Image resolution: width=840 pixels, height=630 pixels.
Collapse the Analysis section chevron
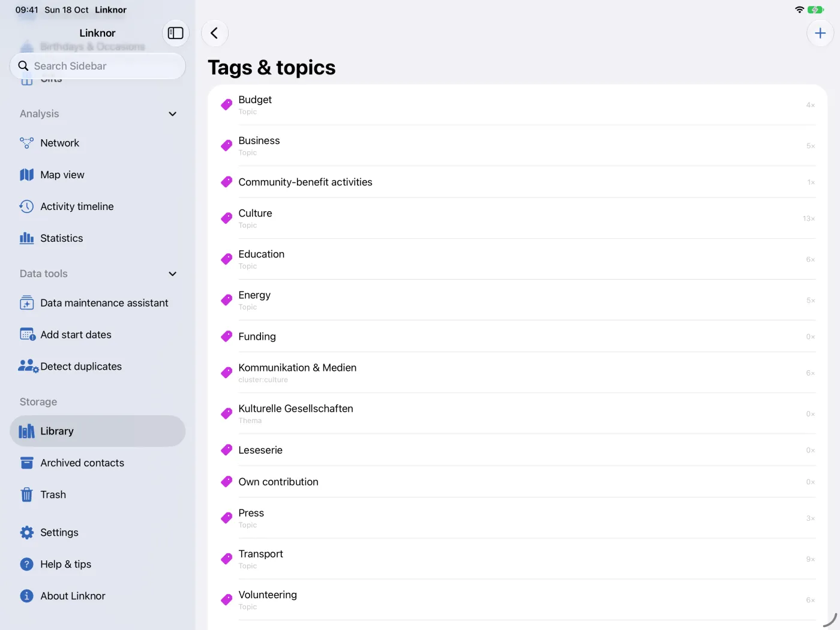[173, 114]
